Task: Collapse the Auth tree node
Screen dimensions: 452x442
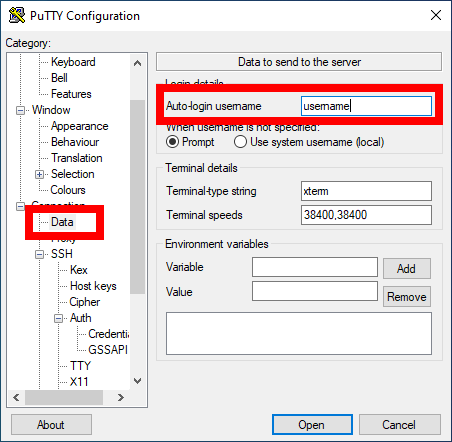Action: (x=58, y=318)
